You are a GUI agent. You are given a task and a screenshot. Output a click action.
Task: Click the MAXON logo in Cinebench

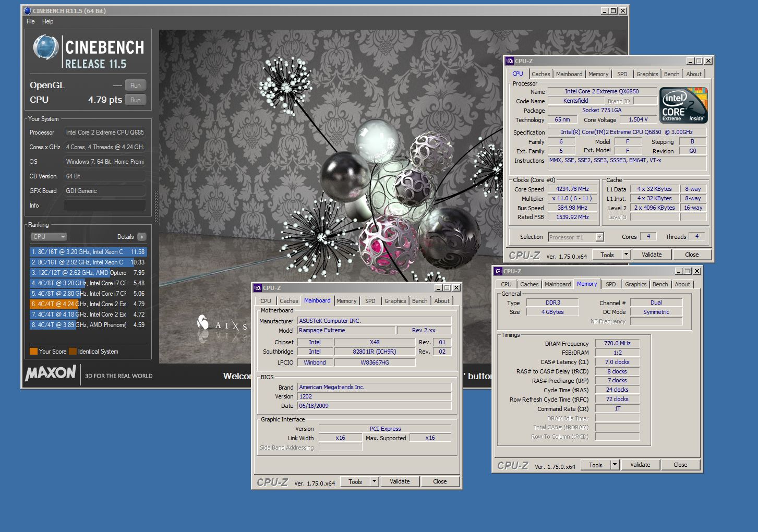coord(51,373)
